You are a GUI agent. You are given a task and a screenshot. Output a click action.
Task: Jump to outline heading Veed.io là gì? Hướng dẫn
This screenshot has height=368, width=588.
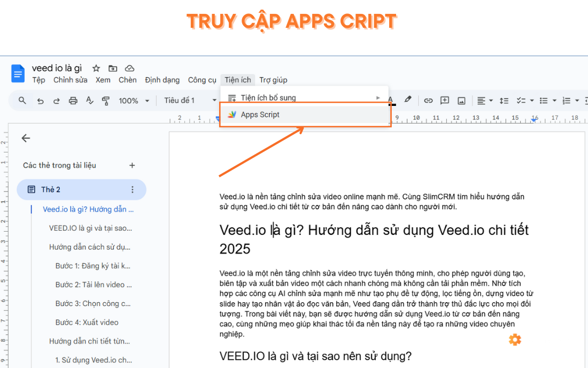click(88, 209)
